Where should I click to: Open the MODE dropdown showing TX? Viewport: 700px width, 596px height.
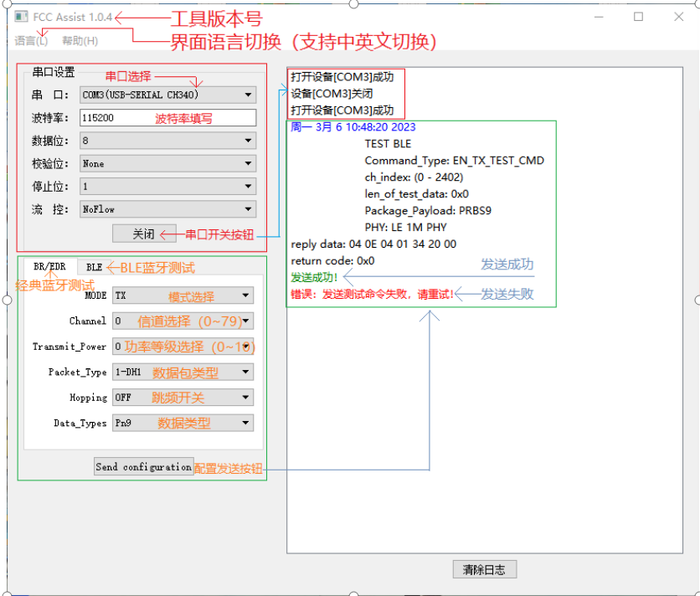183,295
